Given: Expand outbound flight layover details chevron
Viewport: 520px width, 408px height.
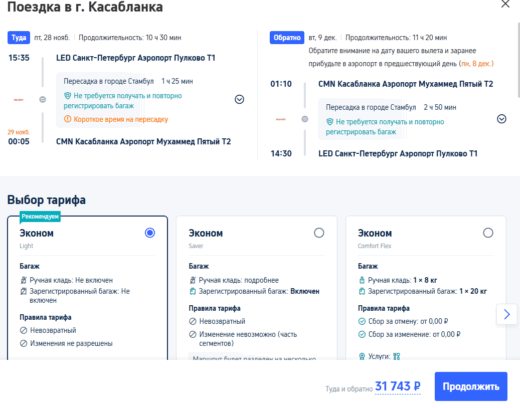Looking at the screenshot, I should tap(239, 99).
